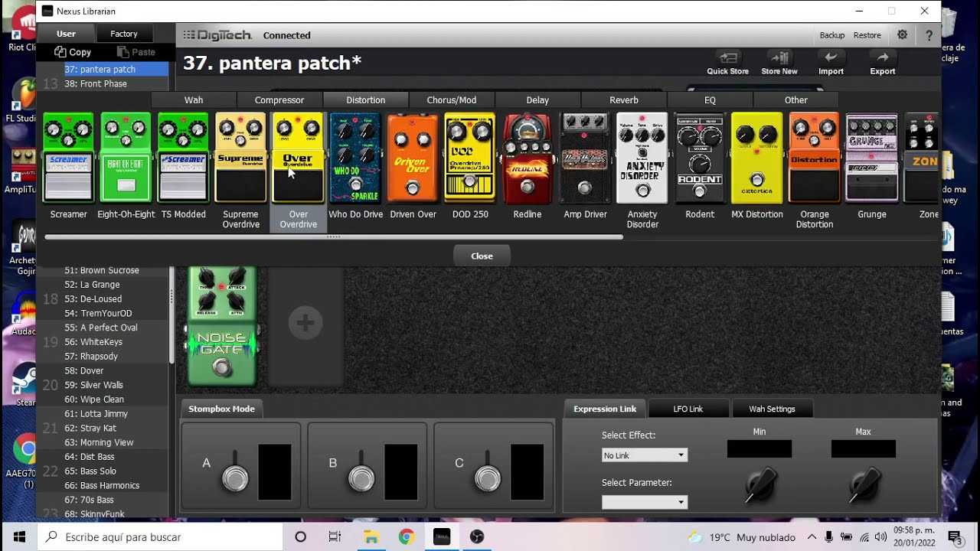Open Chrome from the taskbar

pyautogui.click(x=406, y=536)
